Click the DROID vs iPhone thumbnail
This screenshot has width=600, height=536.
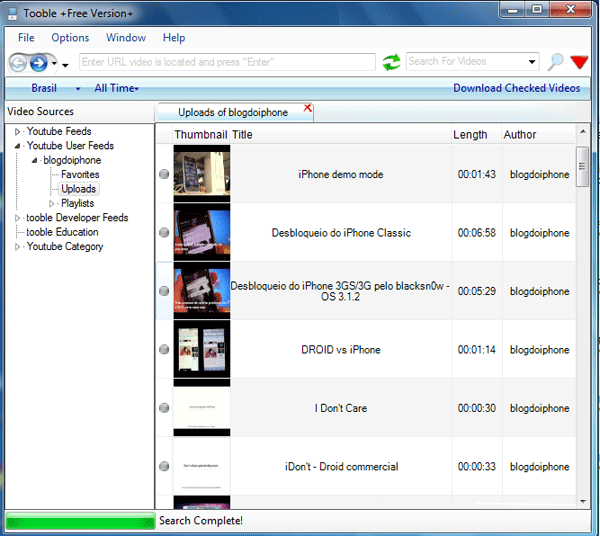pyautogui.click(x=202, y=349)
